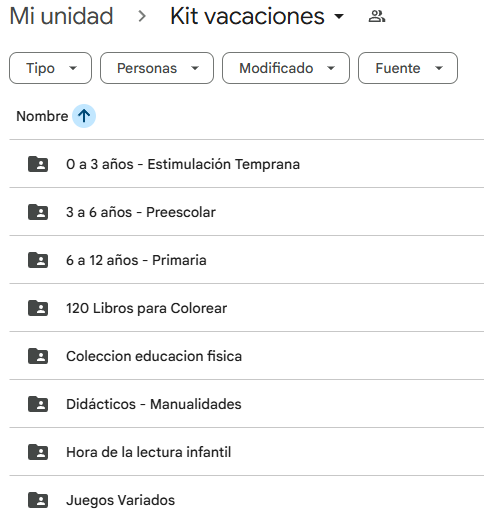Select the Juegos Variados folder name
This screenshot has height=523, width=484.
(120, 500)
